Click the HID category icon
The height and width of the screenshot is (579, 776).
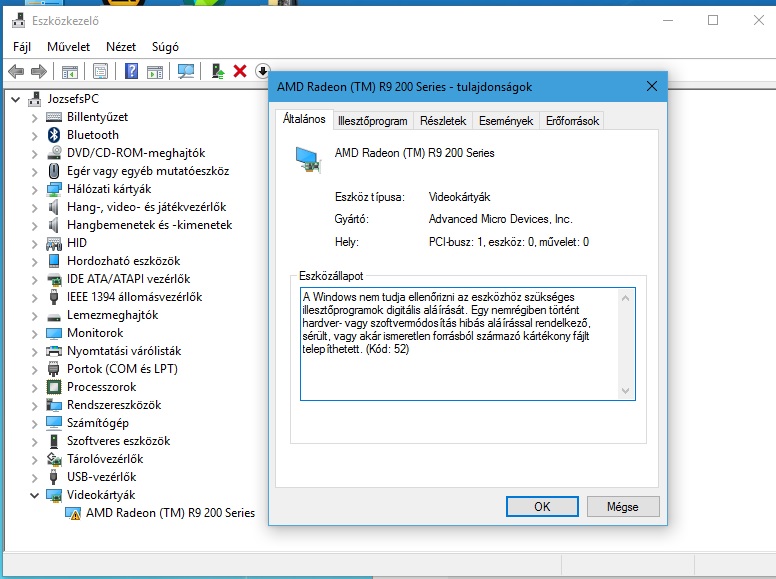coord(54,243)
